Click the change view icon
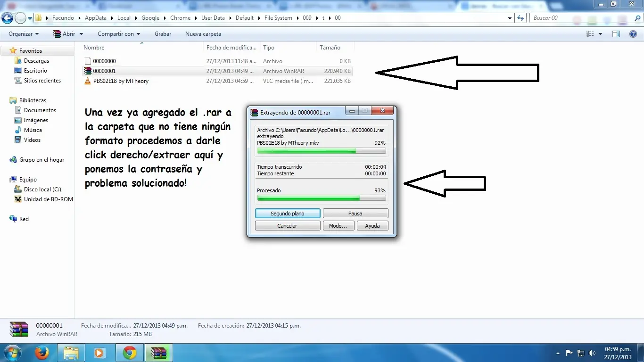Screen dimensions: 644x362 (590, 34)
